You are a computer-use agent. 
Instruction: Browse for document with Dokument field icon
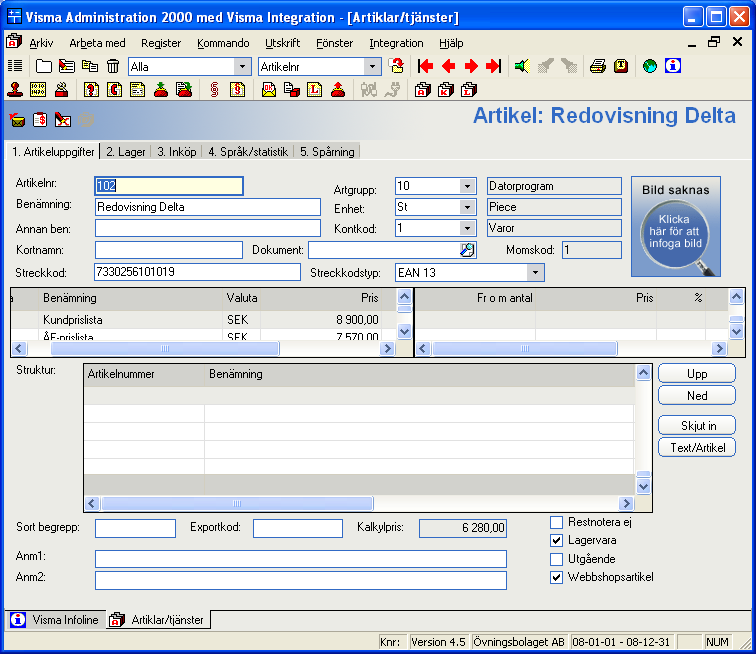point(467,250)
